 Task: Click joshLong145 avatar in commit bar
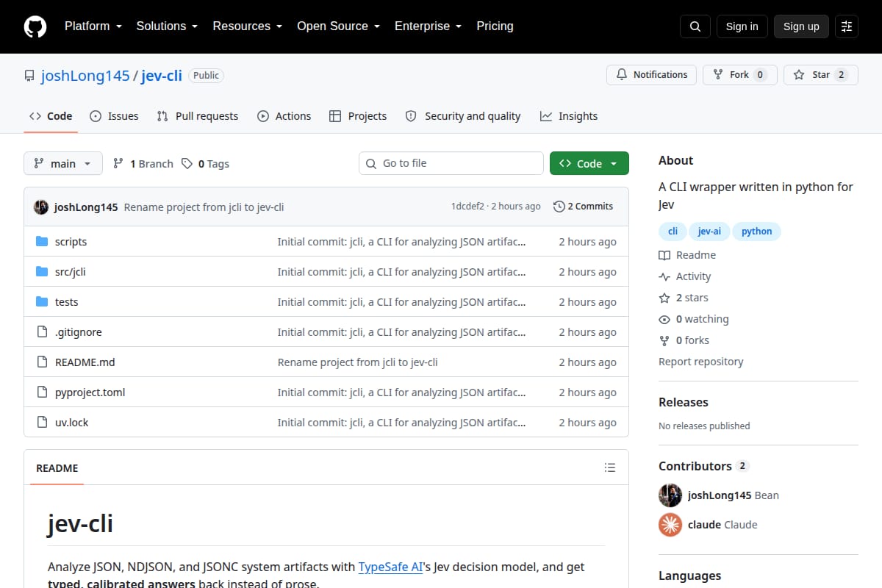(41, 207)
